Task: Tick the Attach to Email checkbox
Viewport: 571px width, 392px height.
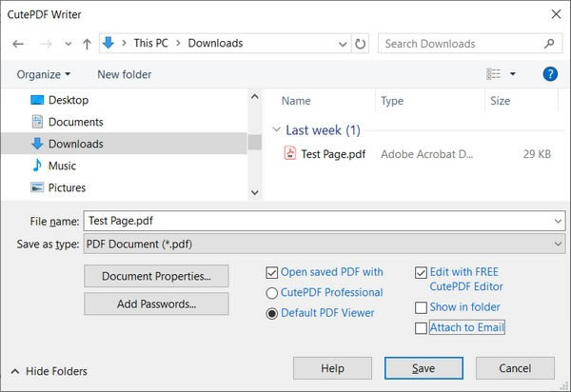Action: coord(421,328)
